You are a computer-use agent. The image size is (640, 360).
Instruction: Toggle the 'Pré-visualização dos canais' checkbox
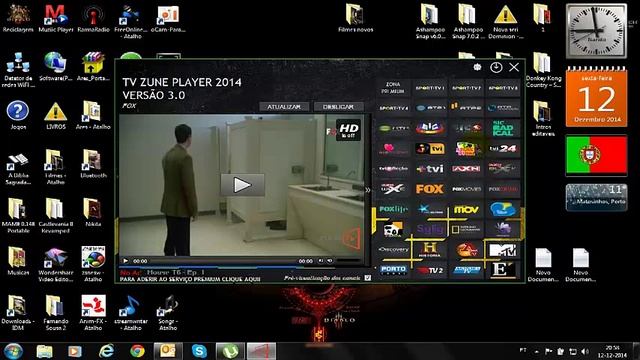368,278
